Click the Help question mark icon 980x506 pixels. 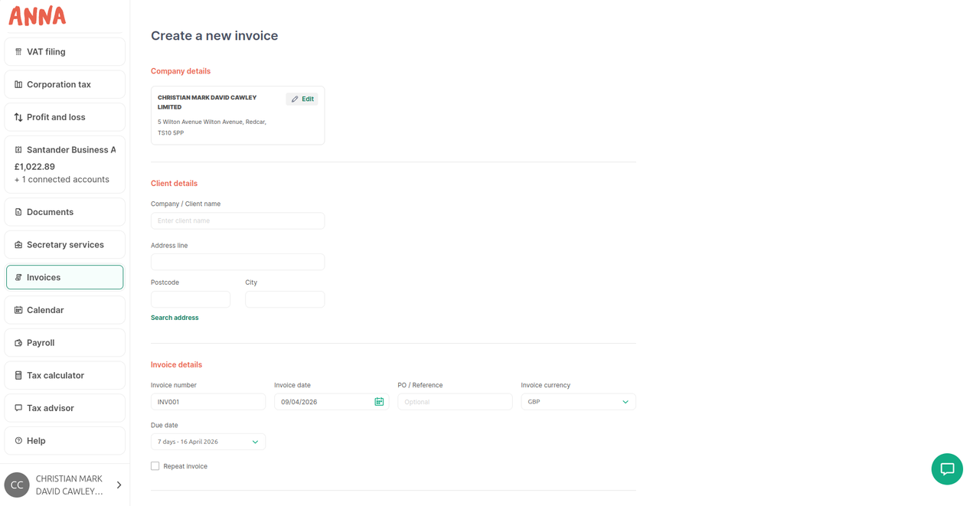point(18,441)
